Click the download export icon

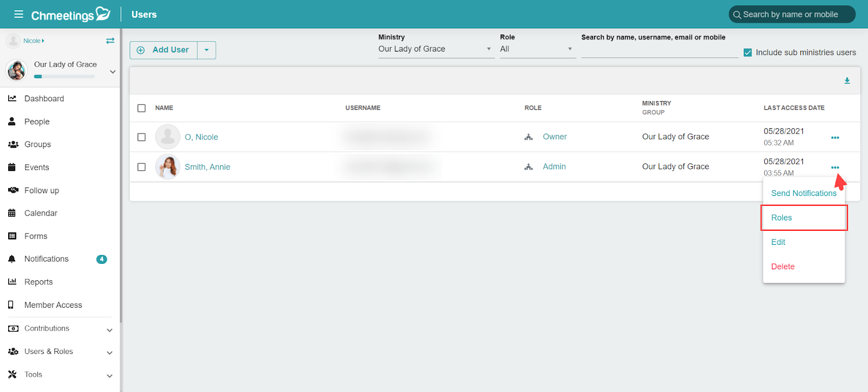(847, 81)
